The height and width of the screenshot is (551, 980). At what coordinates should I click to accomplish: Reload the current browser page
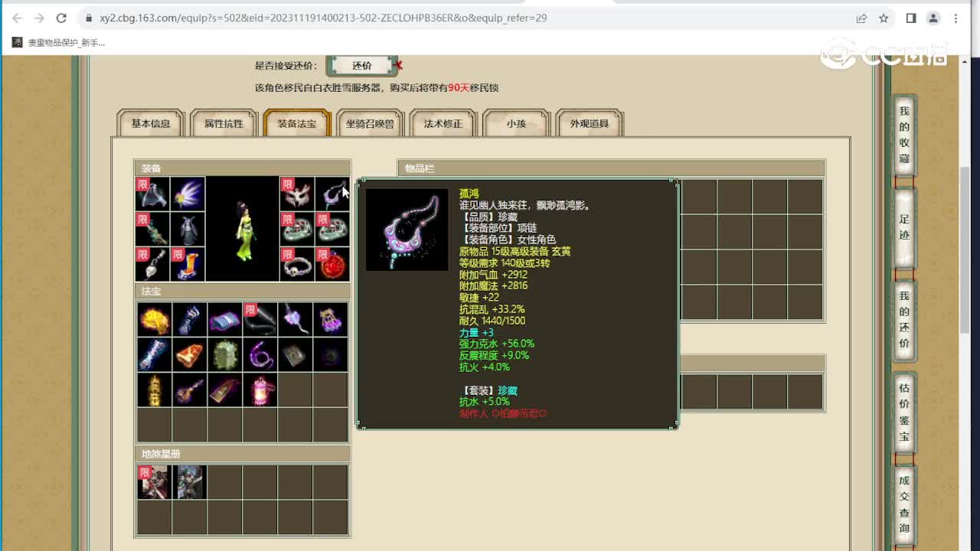[61, 18]
